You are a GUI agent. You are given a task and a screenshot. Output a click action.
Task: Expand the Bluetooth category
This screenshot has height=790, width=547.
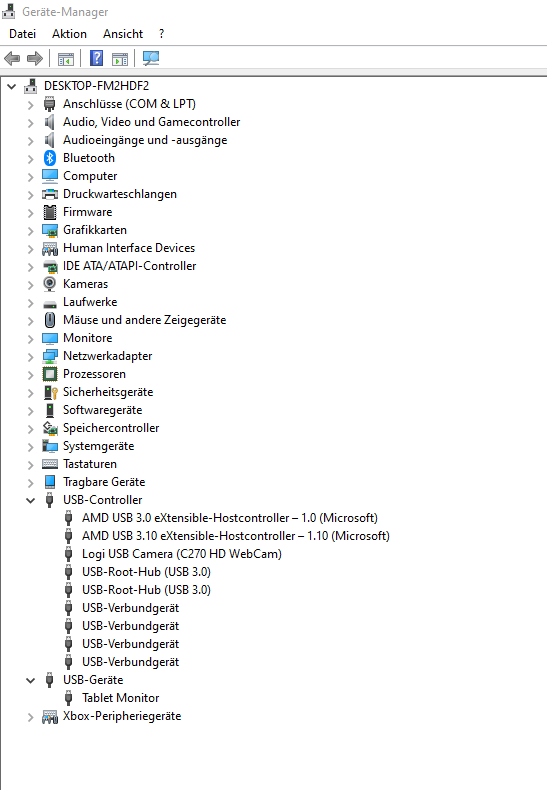pyautogui.click(x=31, y=159)
